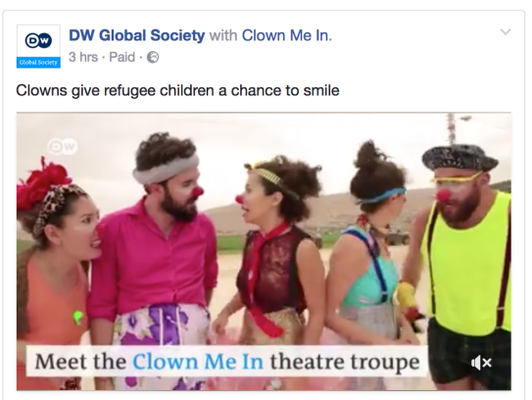
Task: Click the Meet the theatre troupe caption banner
Action: coord(226,362)
